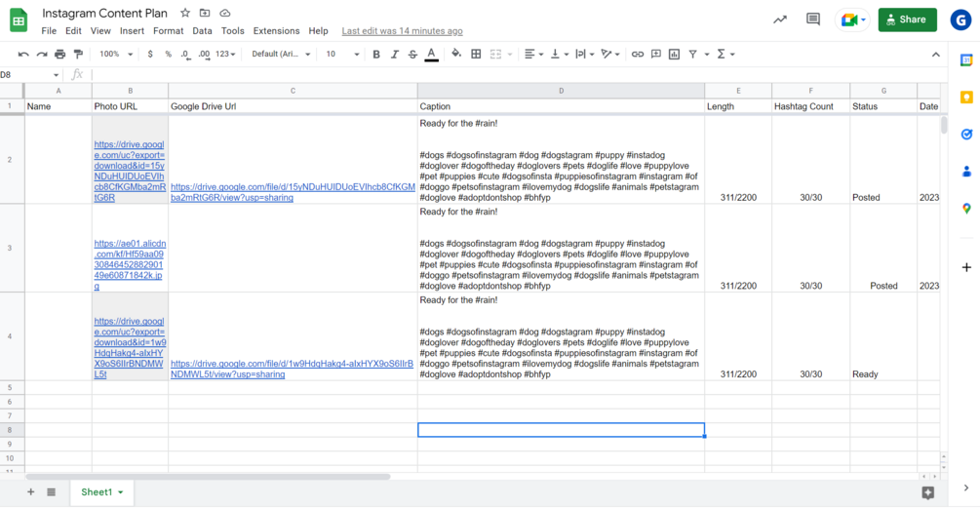Open Google Calendar side panel
The width and height of the screenshot is (980, 509).
(x=966, y=60)
